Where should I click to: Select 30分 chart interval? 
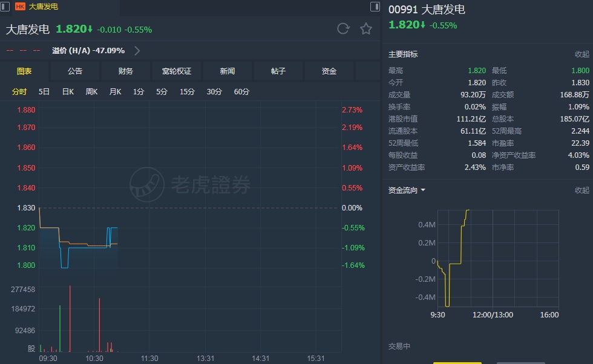(x=214, y=91)
